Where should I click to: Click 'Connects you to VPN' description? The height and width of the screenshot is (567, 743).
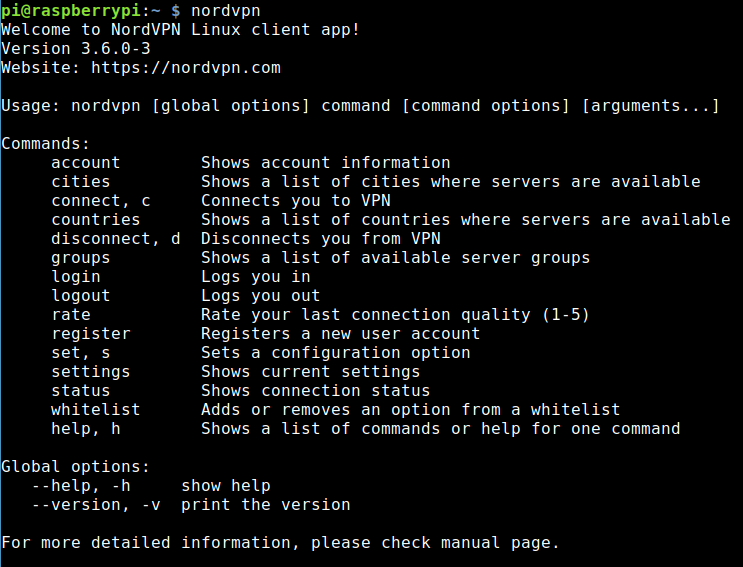click(296, 201)
